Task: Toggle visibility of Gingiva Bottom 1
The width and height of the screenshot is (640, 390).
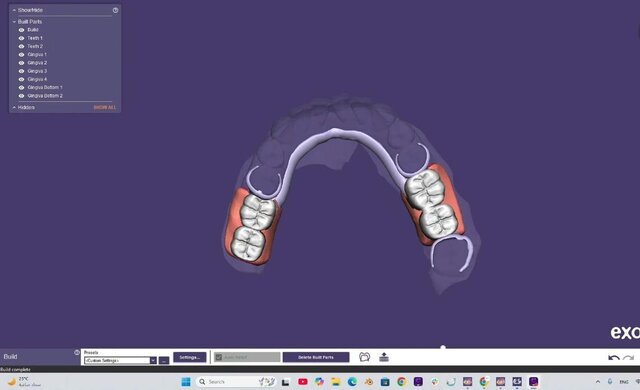Action: 21,87
